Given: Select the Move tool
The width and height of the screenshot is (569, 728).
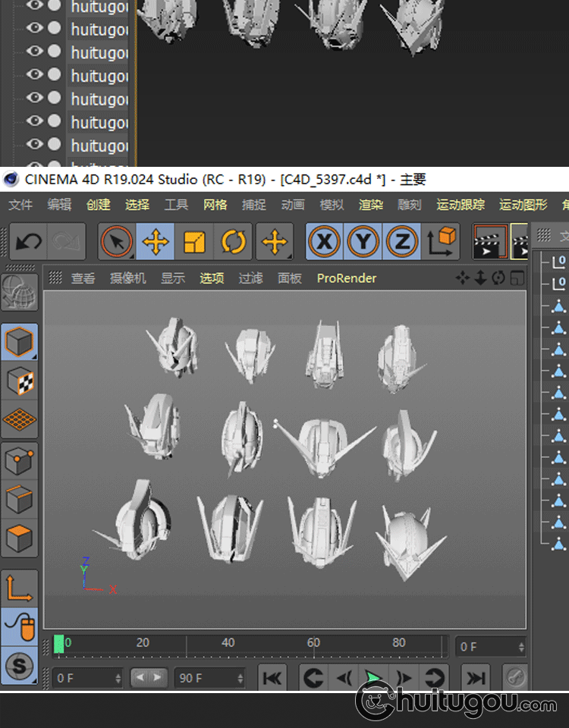Looking at the screenshot, I should click(156, 243).
